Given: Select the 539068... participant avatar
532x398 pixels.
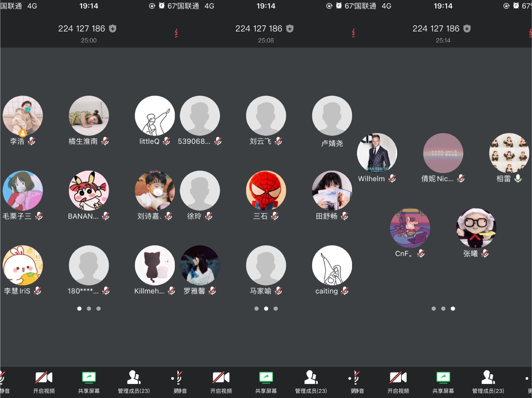Looking at the screenshot, I should [x=200, y=116].
